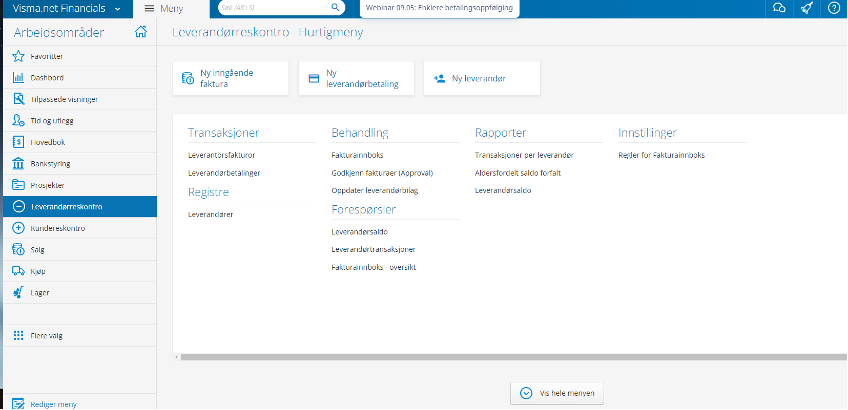This screenshot has height=410, width=848.
Task: Click the search input field in top bar
Action: pyautogui.click(x=282, y=9)
